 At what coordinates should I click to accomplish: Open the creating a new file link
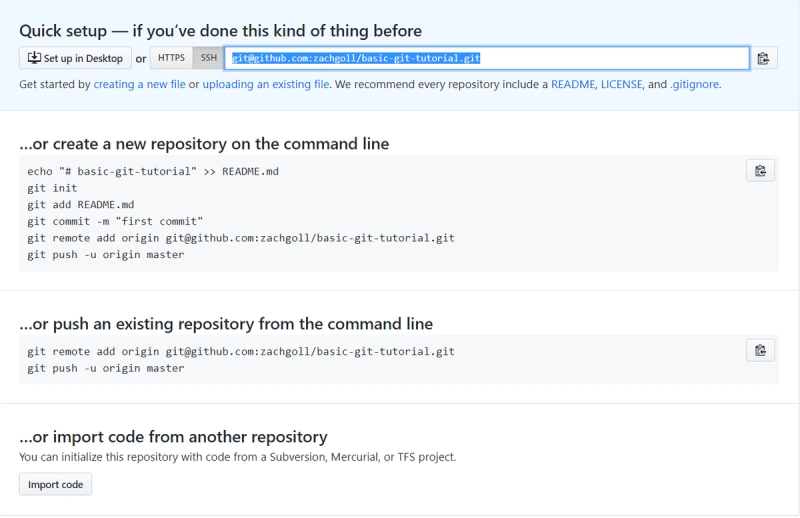point(139,85)
